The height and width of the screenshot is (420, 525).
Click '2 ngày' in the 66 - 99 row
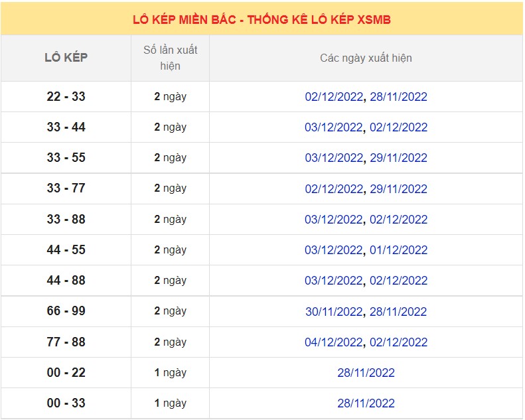tap(170, 311)
